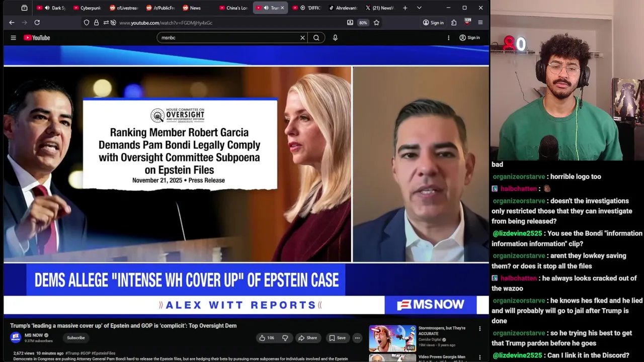Image resolution: width=644 pixels, height=362 pixels.
Task: Open the YouTube guide hamburger menu
Action: tap(14, 38)
